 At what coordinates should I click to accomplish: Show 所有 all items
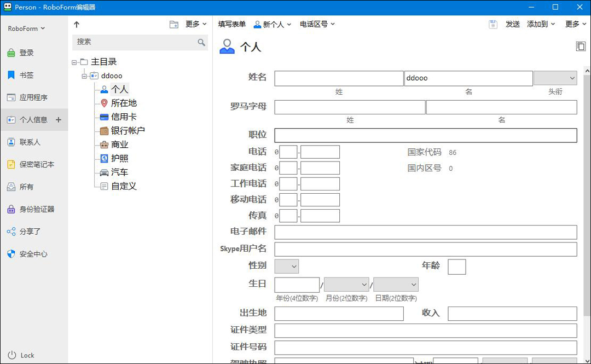(x=21, y=187)
